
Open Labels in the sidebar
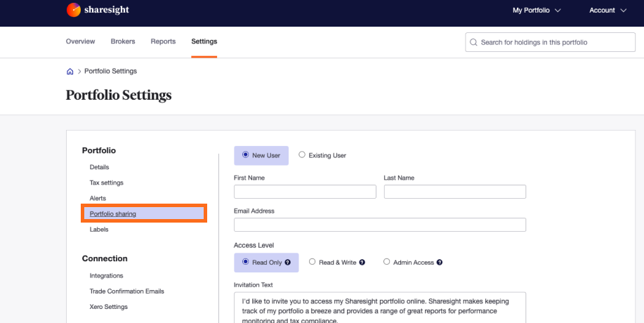[x=99, y=230]
